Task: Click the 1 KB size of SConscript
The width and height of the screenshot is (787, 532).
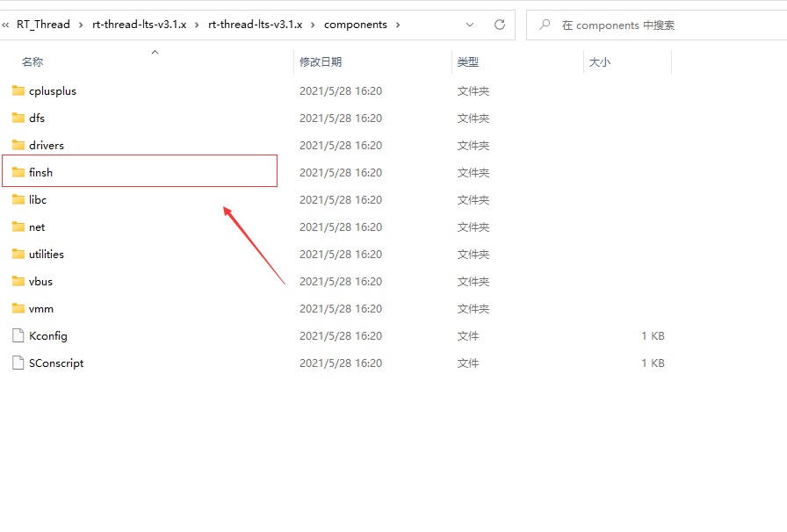Action: tap(653, 363)
